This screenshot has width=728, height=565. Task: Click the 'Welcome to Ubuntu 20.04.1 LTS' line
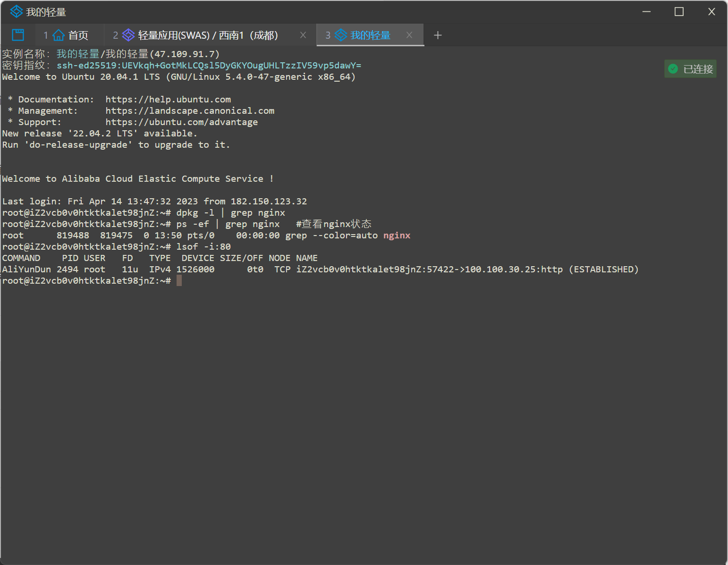(179, 76)
